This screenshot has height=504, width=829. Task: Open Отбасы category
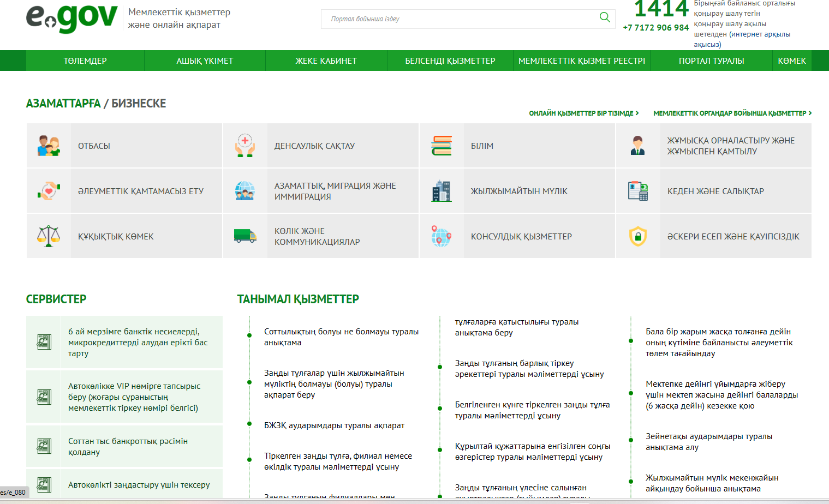coord(124,146)
